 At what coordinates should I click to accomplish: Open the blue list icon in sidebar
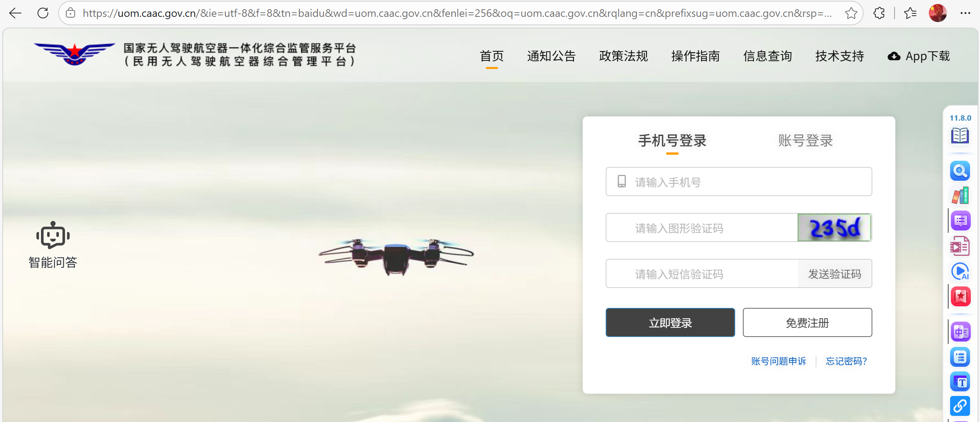[x=960, y=357]
